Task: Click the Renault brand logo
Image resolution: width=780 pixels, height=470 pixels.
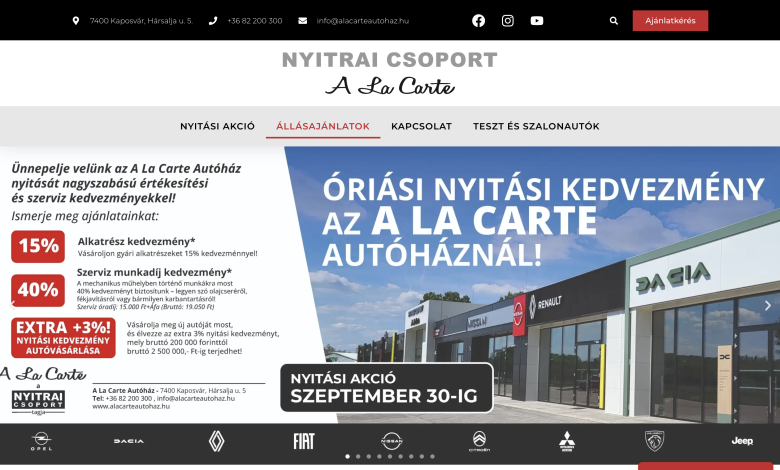Action: pos(216,440)
